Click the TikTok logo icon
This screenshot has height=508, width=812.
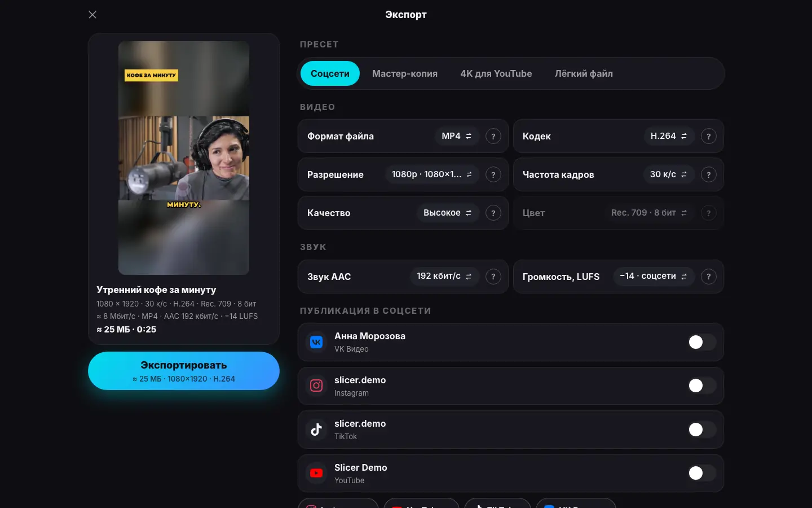pos(316,430)
